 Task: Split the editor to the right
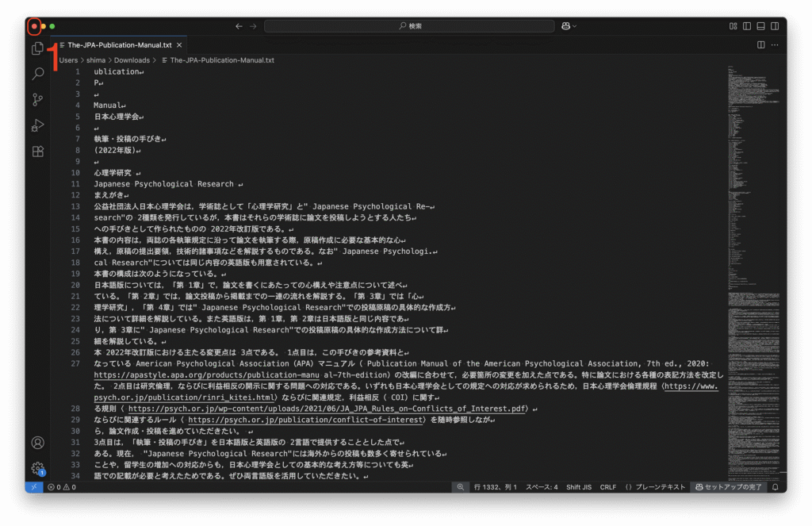(760, 45)
